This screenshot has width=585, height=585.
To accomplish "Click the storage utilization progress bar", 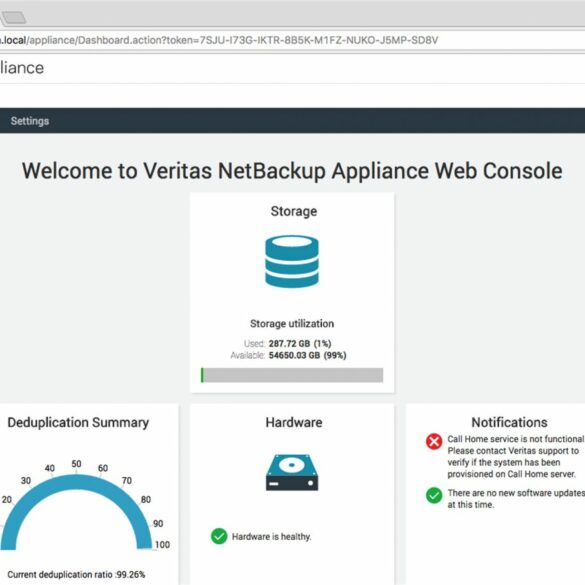I will click(292, 375).
